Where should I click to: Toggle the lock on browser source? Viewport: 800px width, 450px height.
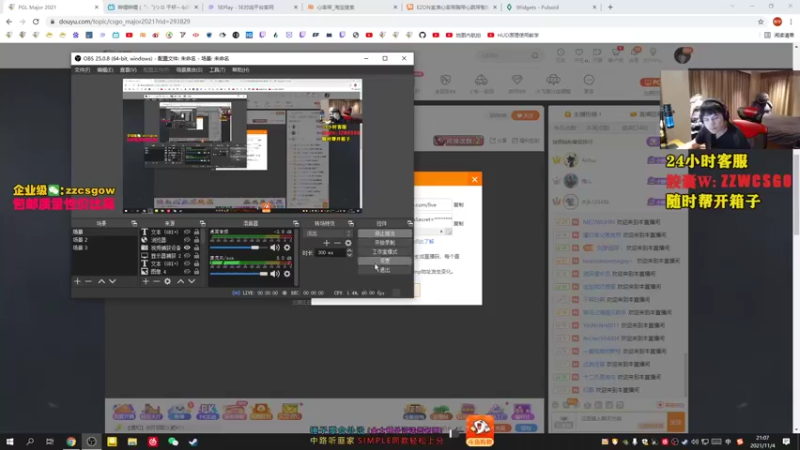[196, 239]
